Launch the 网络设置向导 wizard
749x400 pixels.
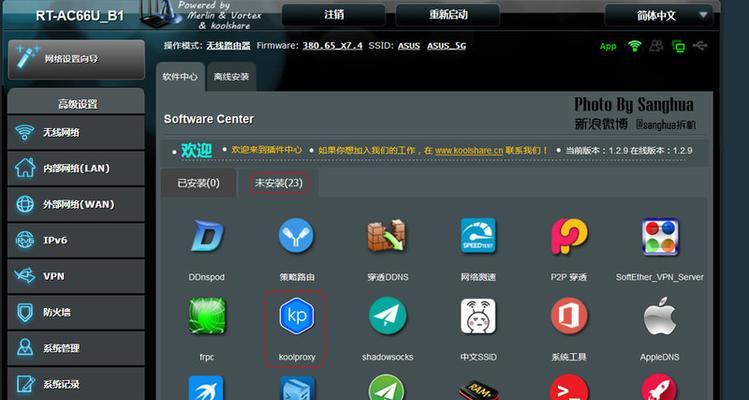[x=76, y=59]
